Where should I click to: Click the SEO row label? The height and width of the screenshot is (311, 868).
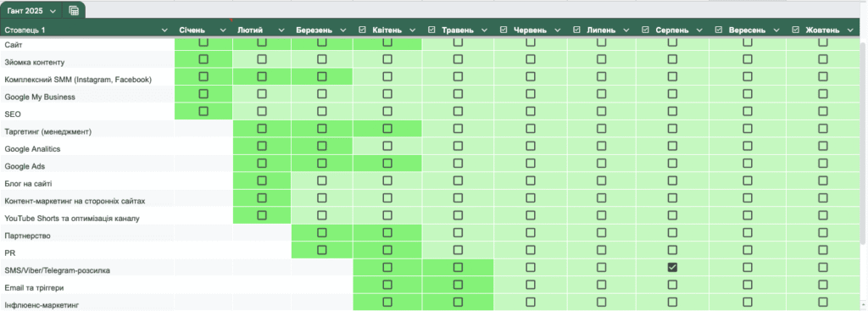87,112
